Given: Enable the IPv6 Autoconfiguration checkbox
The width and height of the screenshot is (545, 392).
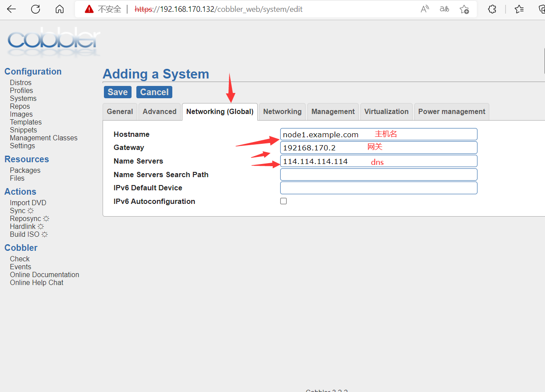Looking at the screenshot, I should click(284, 201).
